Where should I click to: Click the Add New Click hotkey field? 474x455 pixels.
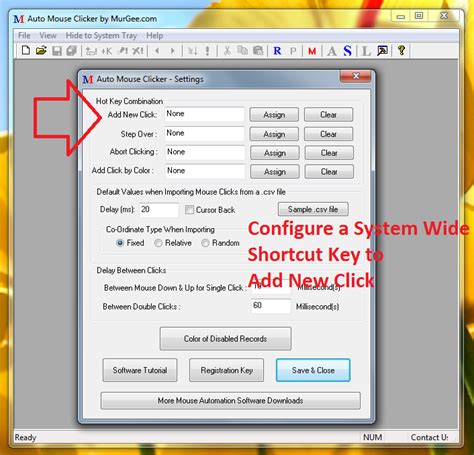(x=205, y=114)
